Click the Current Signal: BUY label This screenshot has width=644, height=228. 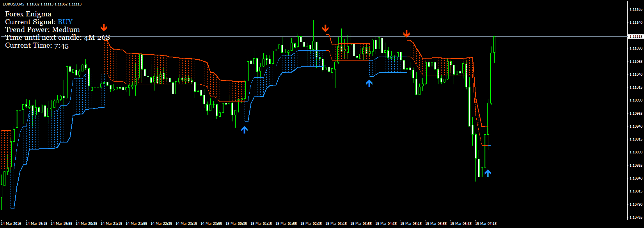click(39, 22)
